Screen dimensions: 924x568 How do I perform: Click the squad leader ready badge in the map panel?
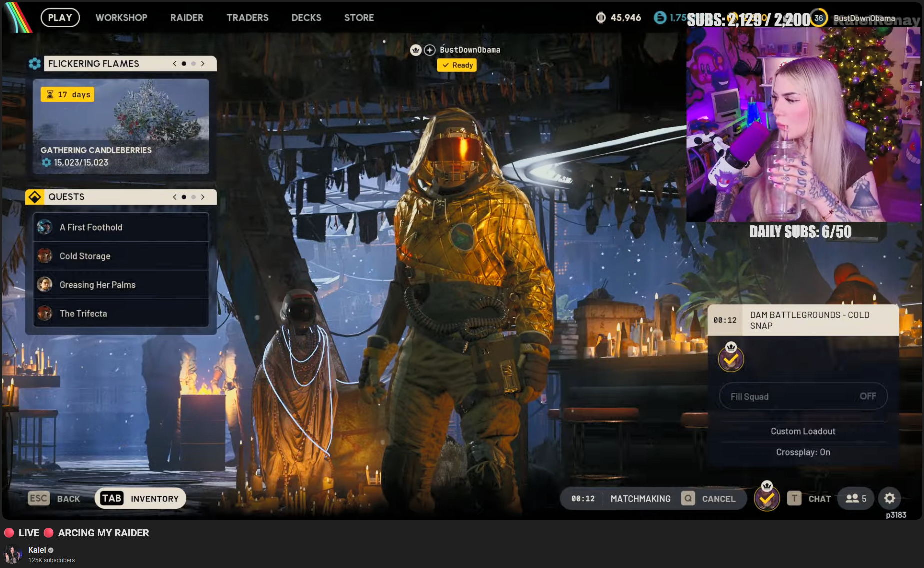tap(731, 357)
